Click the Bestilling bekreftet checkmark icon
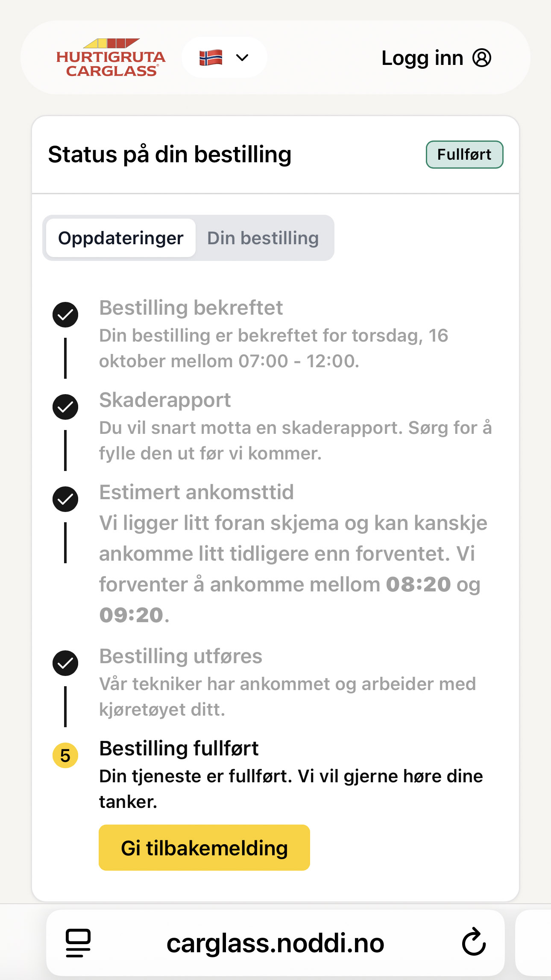 [x=65, y=315]
